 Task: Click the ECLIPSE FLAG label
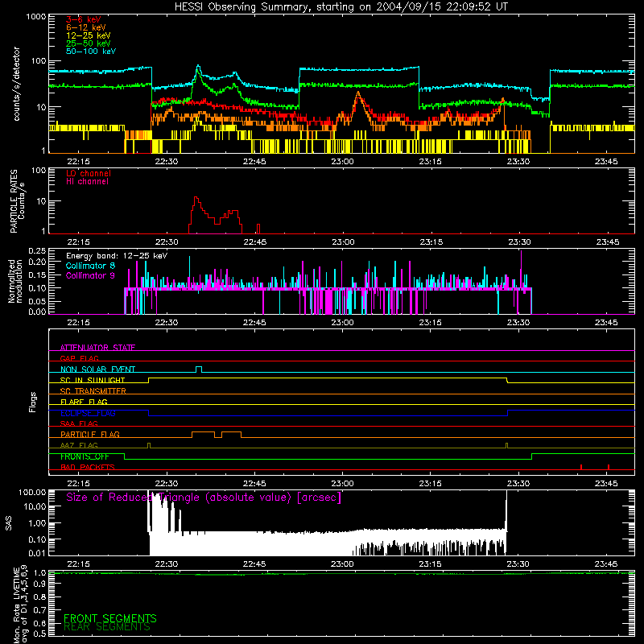pos(88,413)
